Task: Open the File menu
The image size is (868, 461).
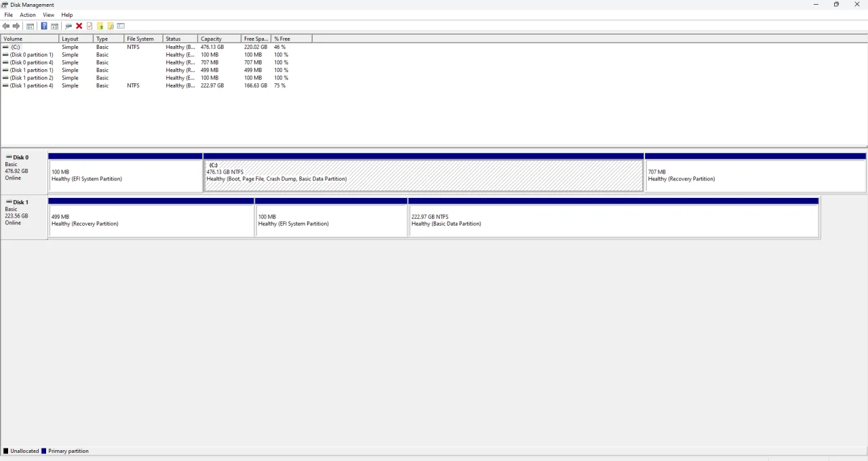Action: coord(9,15)
